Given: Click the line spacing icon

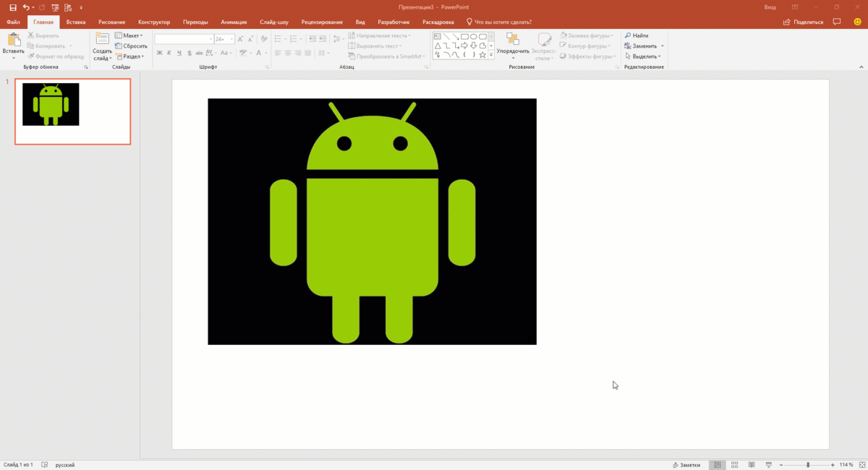Looking at the screenshot, I should tap(338, 39).
